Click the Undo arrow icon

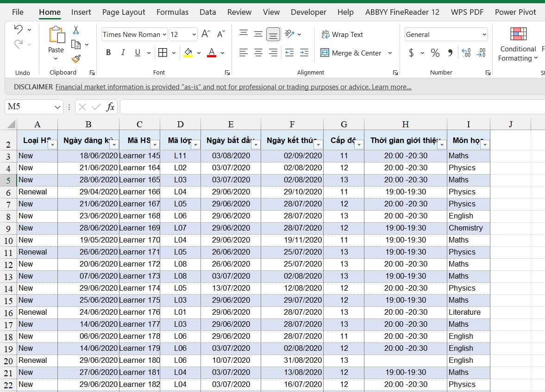(19, 30)
